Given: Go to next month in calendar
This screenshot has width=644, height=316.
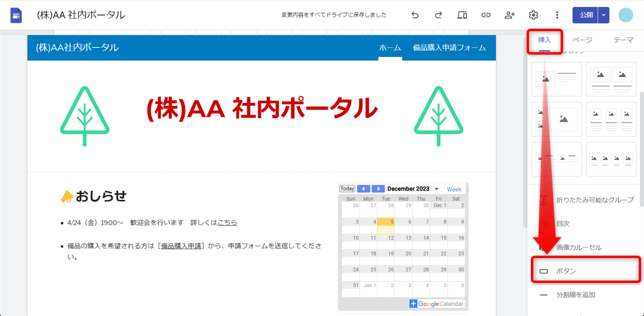Looking at the screenshot, I should [x=378, y=189].
